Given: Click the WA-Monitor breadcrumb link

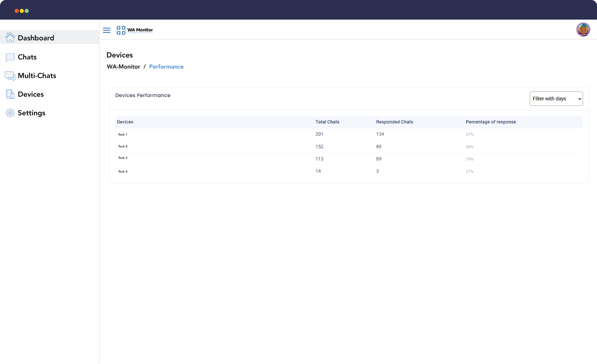Looking at the screenshot, I should 124,67.
